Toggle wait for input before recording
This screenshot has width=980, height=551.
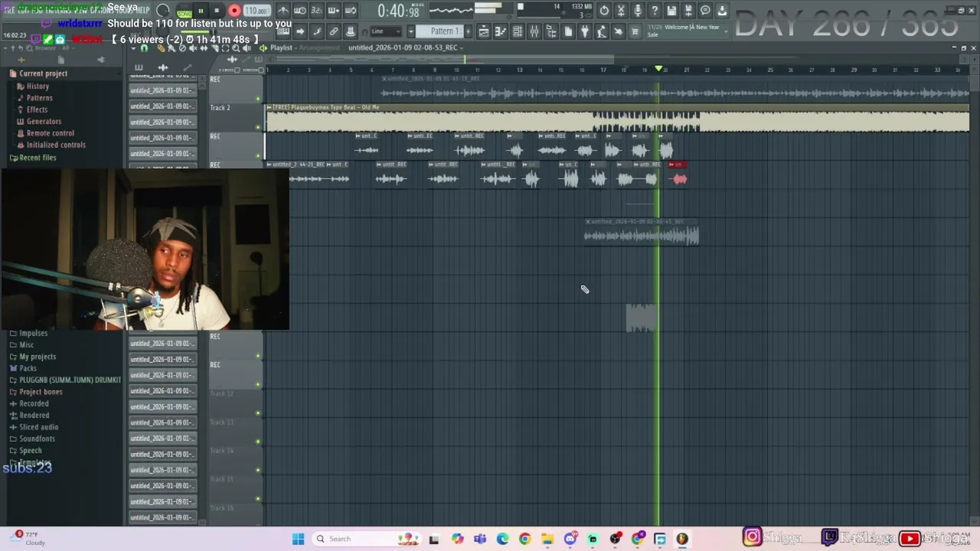300,11
